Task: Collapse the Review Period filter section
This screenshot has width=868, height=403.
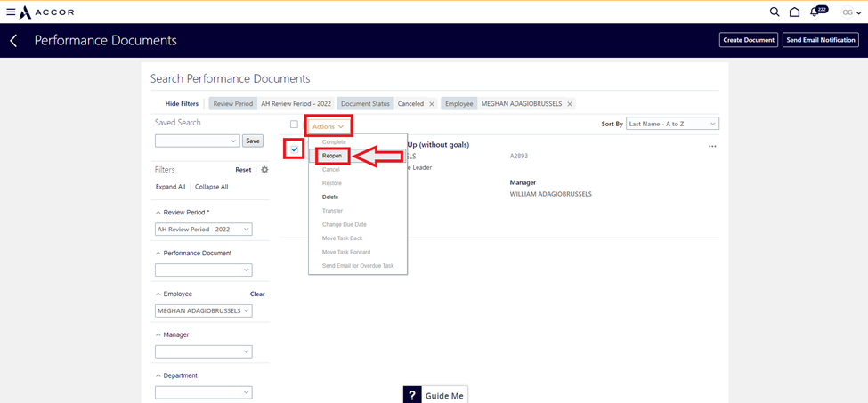Action: pyautogui.click(x=158, y=213)
